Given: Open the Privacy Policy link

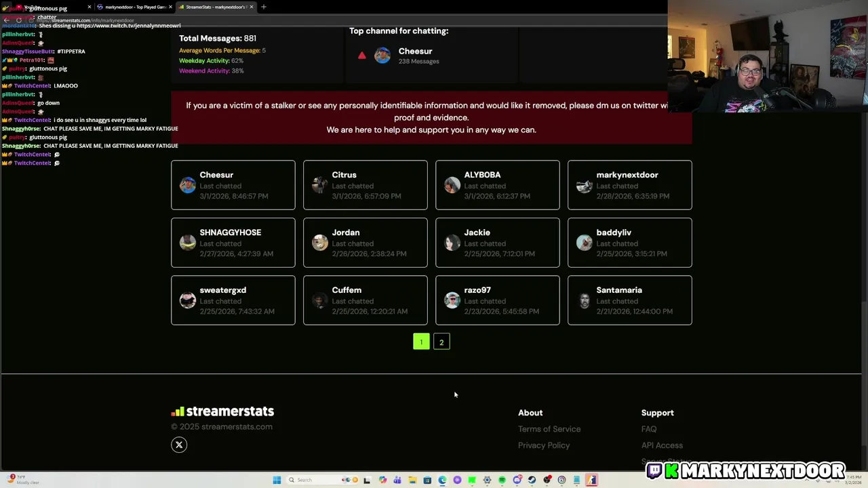Looking at the screenshot, I should [544, 445].
